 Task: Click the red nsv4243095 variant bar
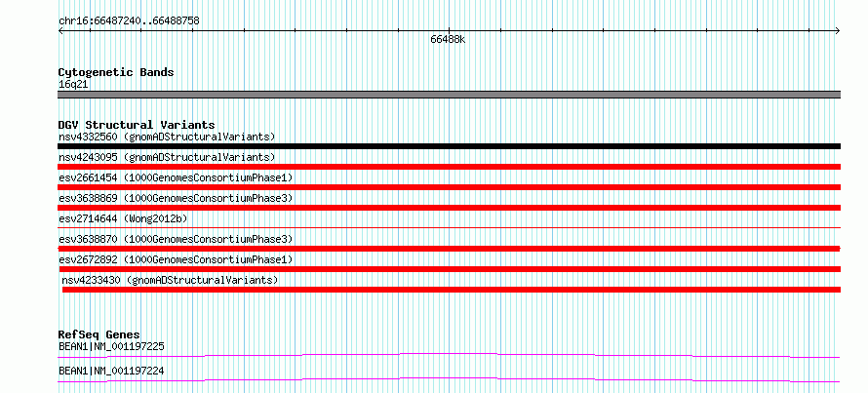coord(449,167)
